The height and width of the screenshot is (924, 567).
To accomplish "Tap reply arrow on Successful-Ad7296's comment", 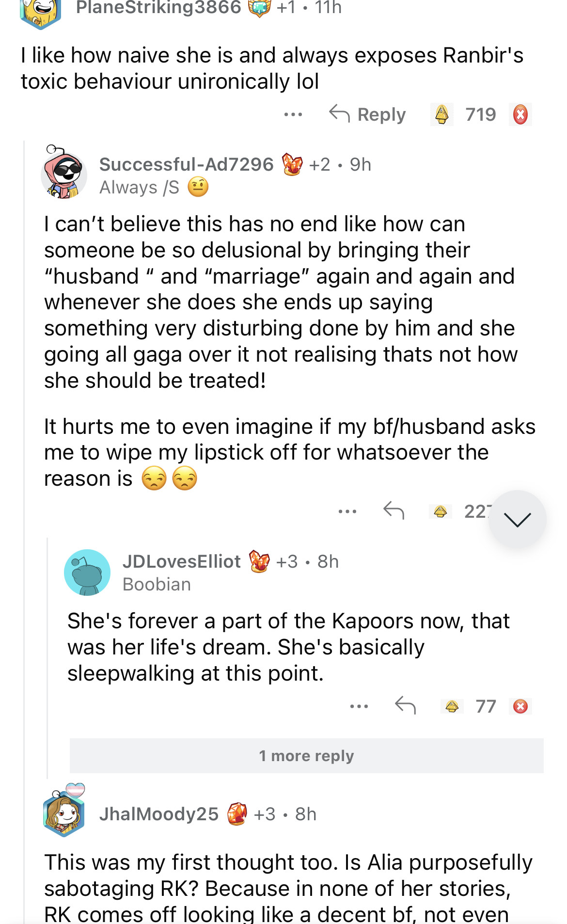I will tap(394, 511).
